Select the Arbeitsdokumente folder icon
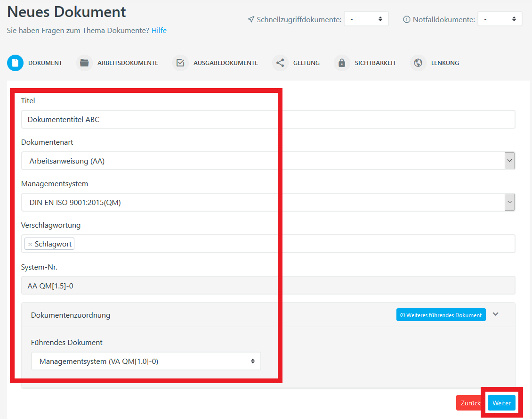This screenshot has width=532, height=419. click(x=84, y=62)
